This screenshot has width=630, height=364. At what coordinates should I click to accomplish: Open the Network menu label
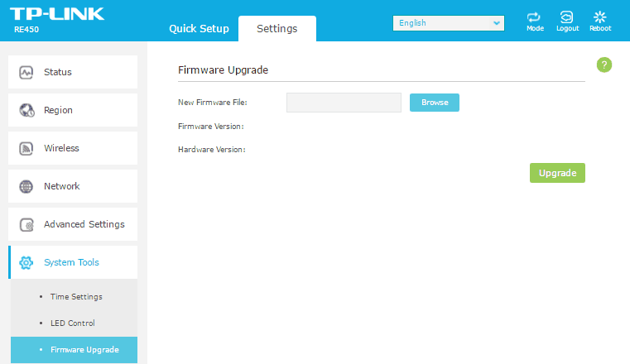tap(62, 186)
